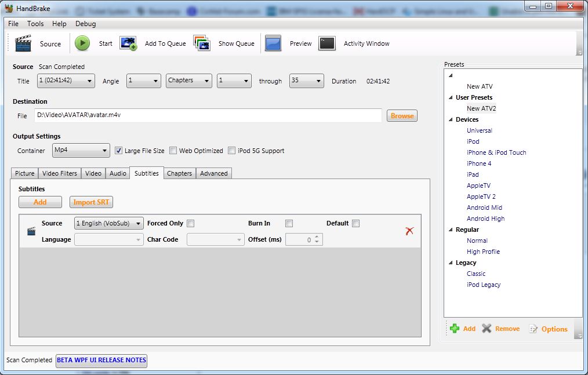Enable the Web Optimized checkbox
This screenshot has width=588, height=375.
click(173, 150)
